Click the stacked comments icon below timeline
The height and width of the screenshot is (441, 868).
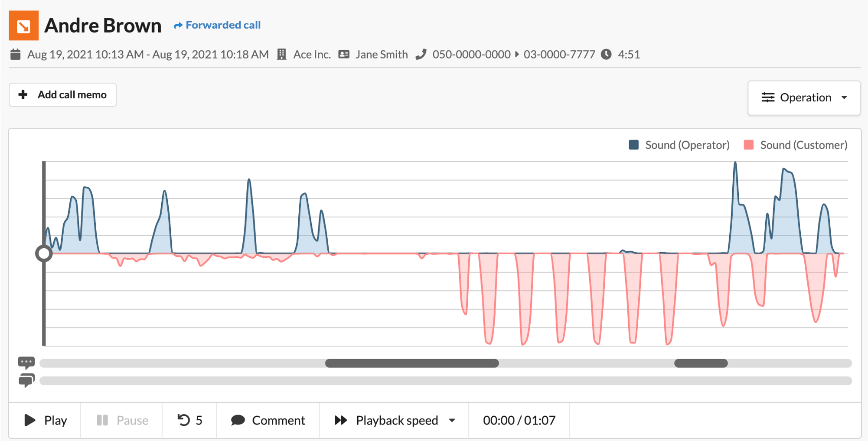(26, 380)
